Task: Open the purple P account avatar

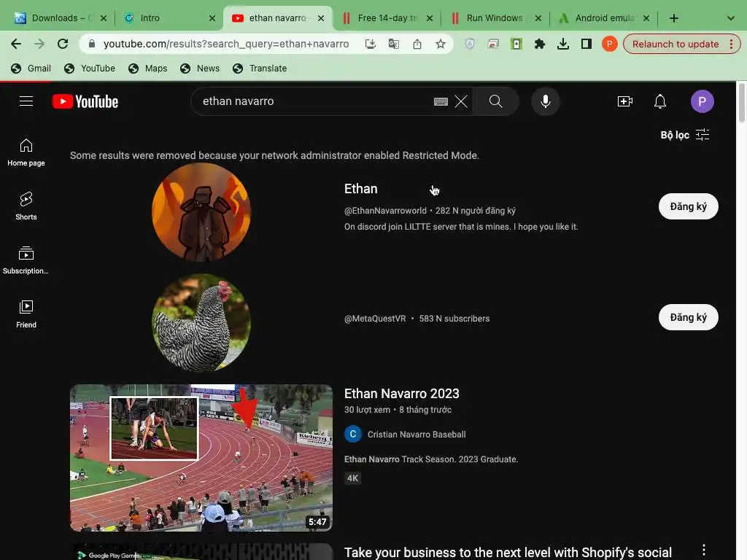Action: click(703, 101)
